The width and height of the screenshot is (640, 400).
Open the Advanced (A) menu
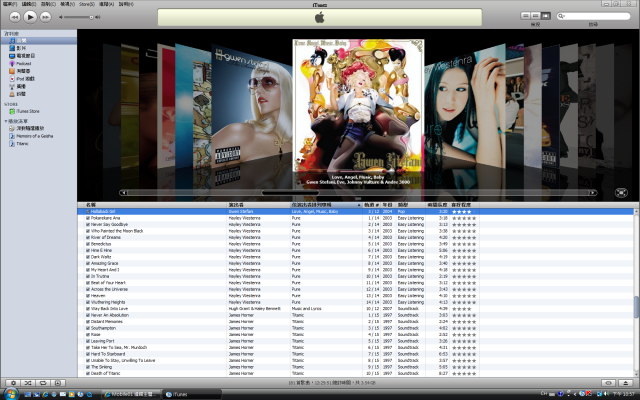click(107, 4)
